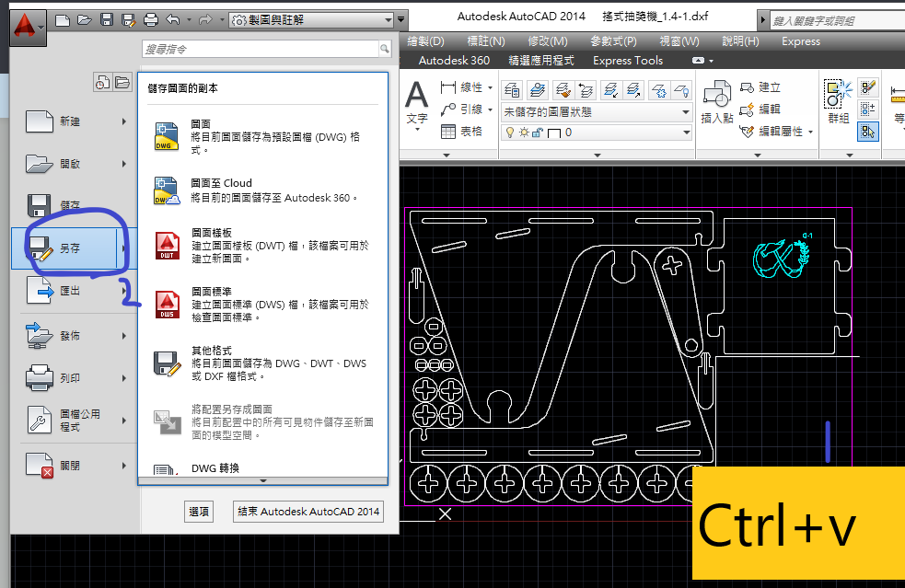
Task: Expand the 關閉 submenu arrow
Action: tap(124, 465)
